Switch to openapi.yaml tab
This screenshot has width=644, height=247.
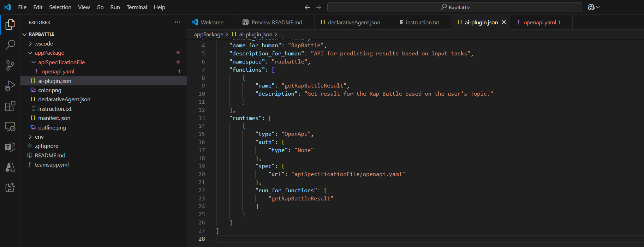click(x=541, y=22)
